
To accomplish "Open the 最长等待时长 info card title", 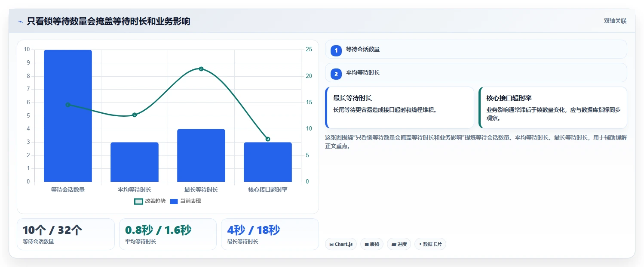I will coord(353,98).
